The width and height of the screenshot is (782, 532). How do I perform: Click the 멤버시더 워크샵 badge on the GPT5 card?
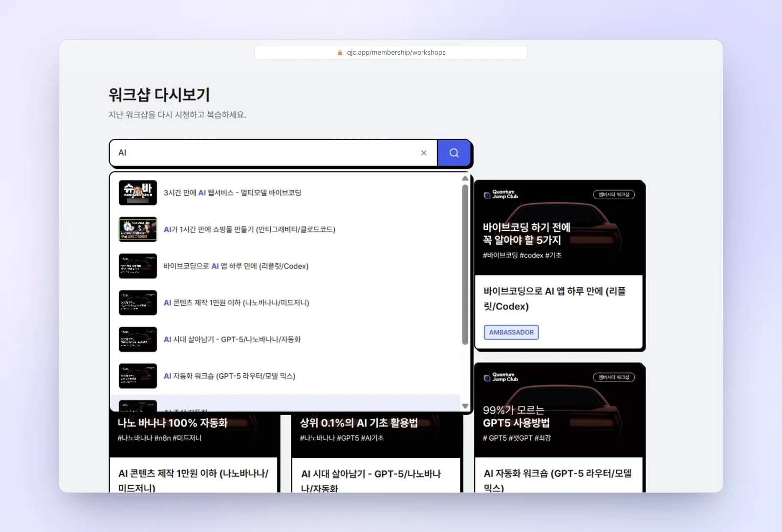point(614,377)
